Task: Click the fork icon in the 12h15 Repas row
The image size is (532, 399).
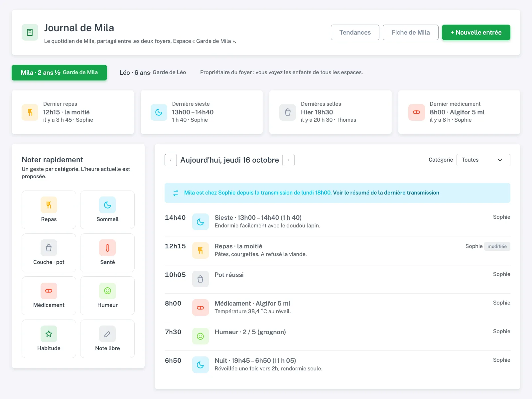Action: pyautogui.click(x=200, y=250)
